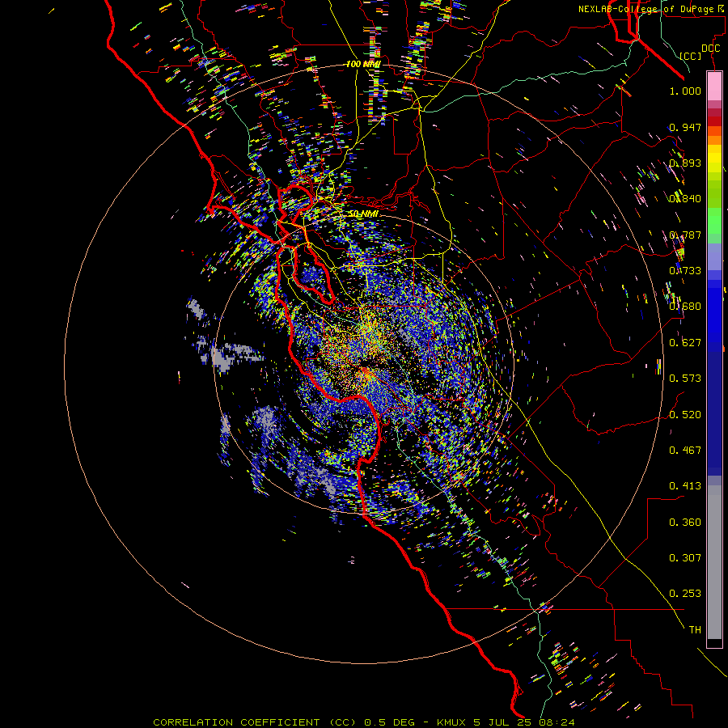Select the 0.680 color scale value
This screenshot has height=728, width=728.
685,307
